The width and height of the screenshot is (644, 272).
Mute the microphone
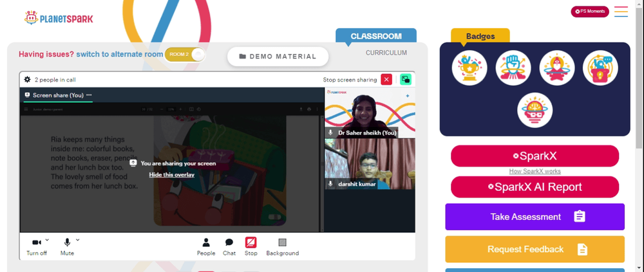point(67,247)
